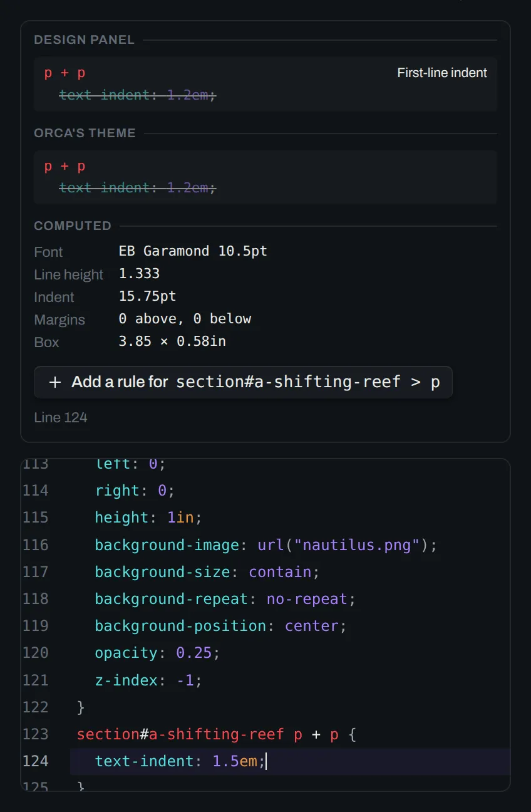531x812 pixels.
Task: Click the Box value 3.85 × 0.58in
Action: [172, 341]
